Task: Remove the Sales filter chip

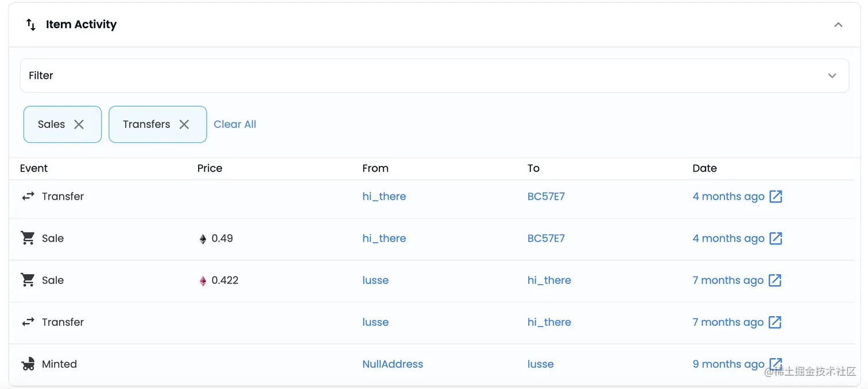Action: coord(79,125)
